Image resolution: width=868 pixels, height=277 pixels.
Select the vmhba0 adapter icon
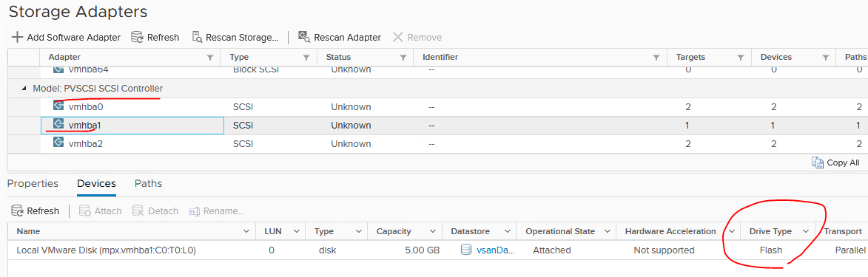[x=58, y=106]
